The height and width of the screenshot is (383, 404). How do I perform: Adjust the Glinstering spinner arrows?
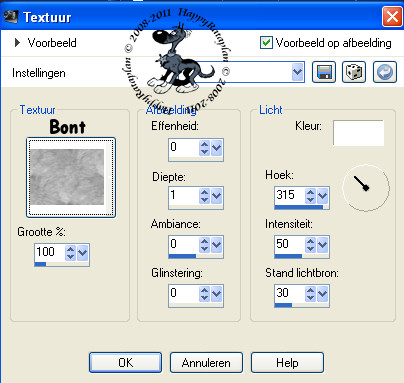pyautogui.click(x=204, y=294)
